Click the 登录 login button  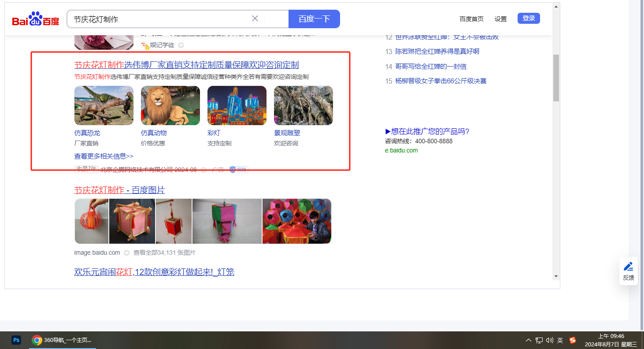click(529, 18)
